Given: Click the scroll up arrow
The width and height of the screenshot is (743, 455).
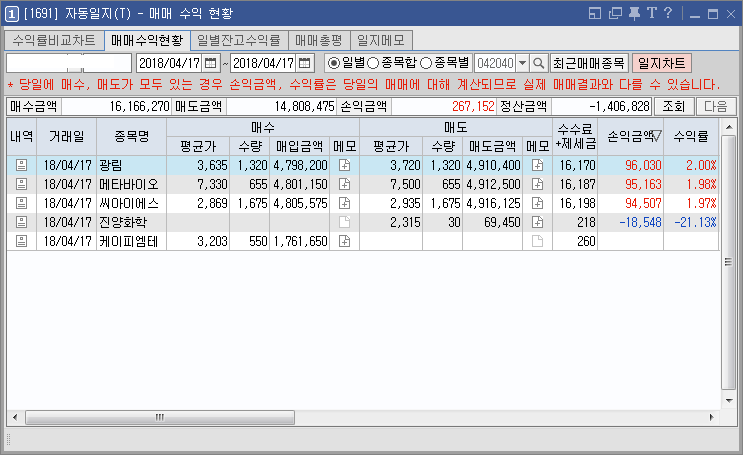Looking at the screenshot, I should point(729,127).
